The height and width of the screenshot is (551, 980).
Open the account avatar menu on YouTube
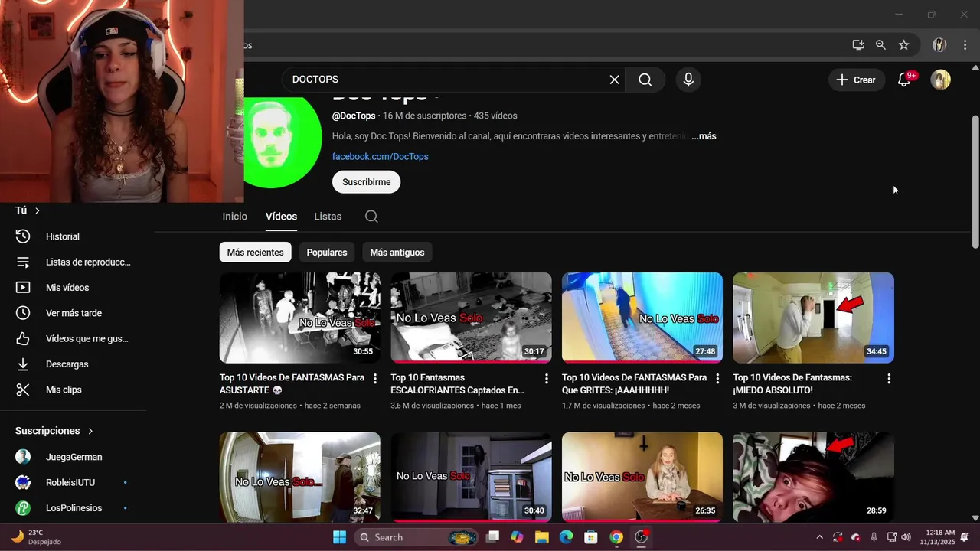coord(941,80)
